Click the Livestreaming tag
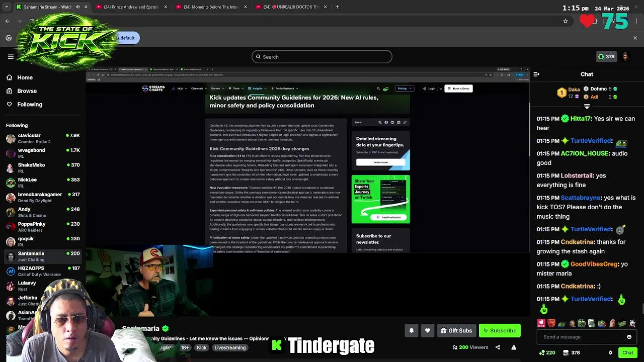This screenshot has height=362, width=644. click(x=230, y=347)
